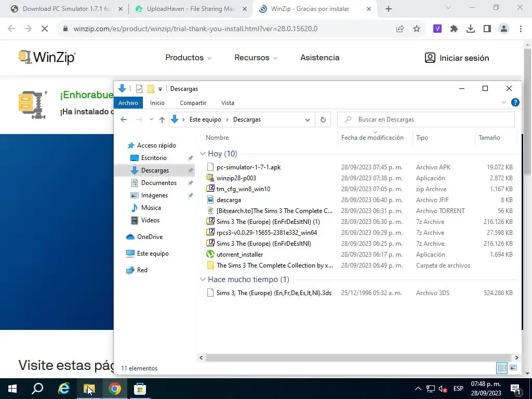532x399 pixels.
Task: Click the Chrome extensions puzzle icon
Action: pos(454,29)
